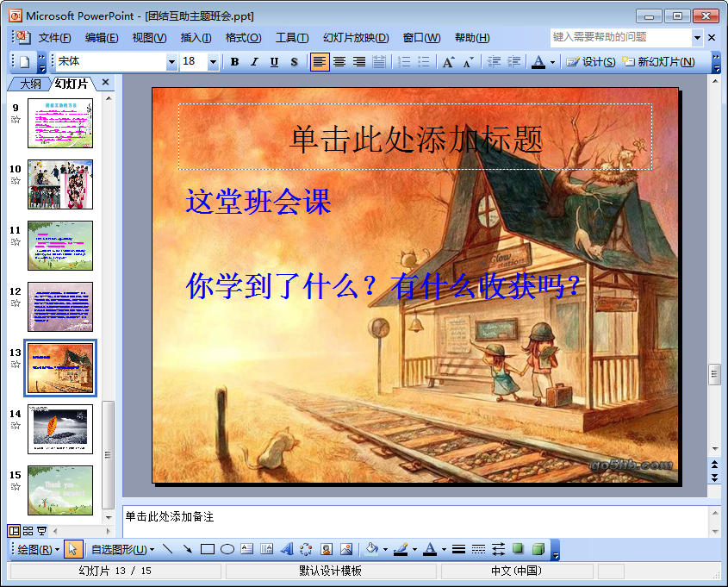Switch to the 大纲 outline tab
728x587 pixels.
click(31, 84)
